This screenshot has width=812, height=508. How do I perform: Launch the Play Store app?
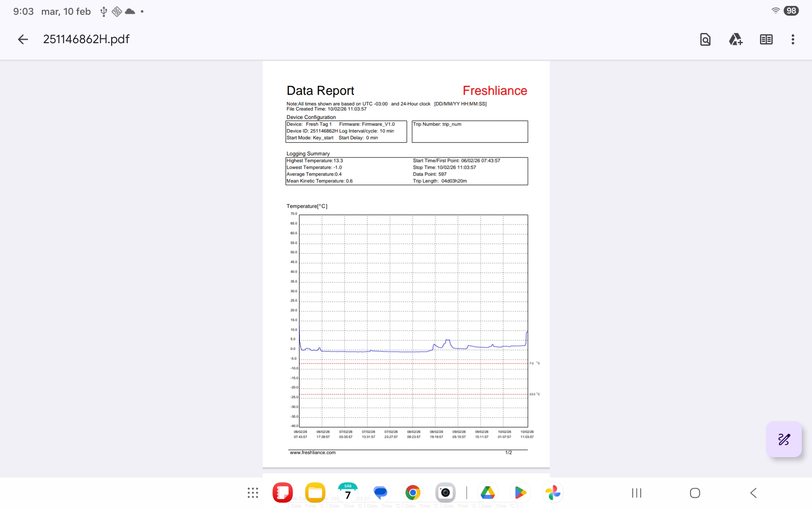click(x=520, y=493)
